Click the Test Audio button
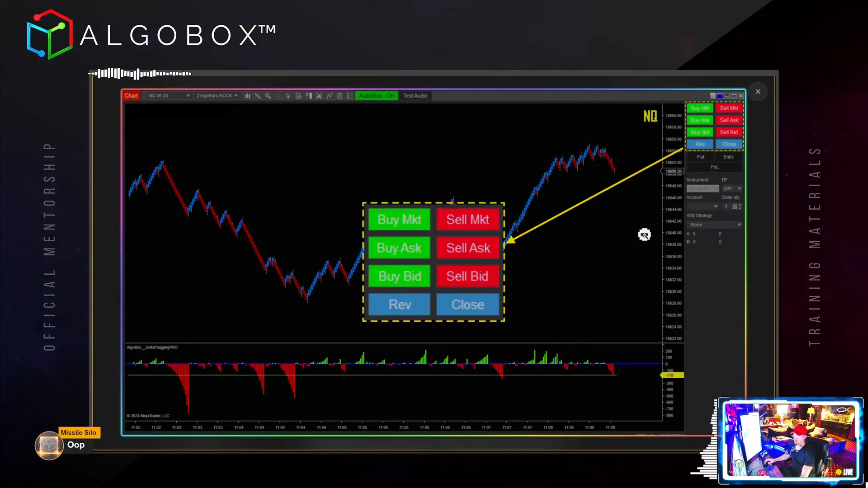Image resolution: width=868 pixels, height=488 pixels. point(415,96)
